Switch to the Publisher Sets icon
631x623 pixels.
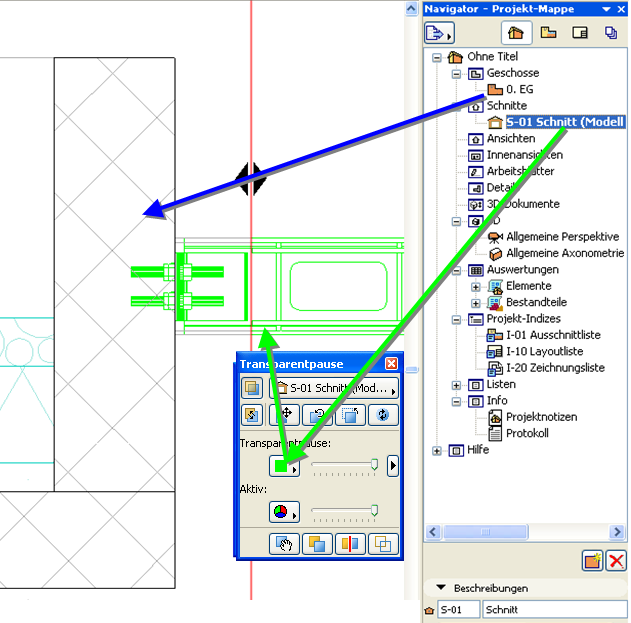611,33
